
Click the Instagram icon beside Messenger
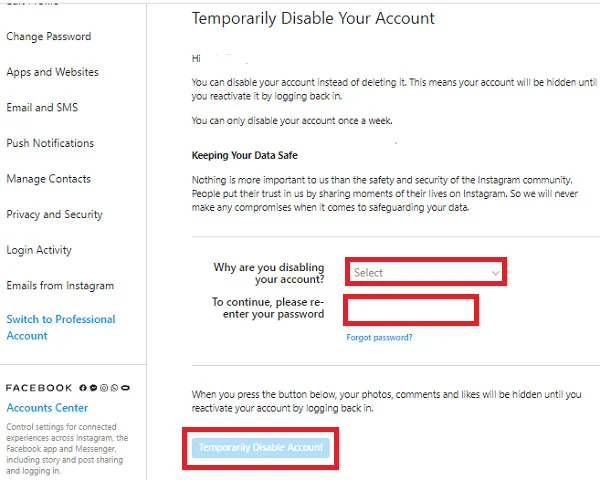[104, 388]
